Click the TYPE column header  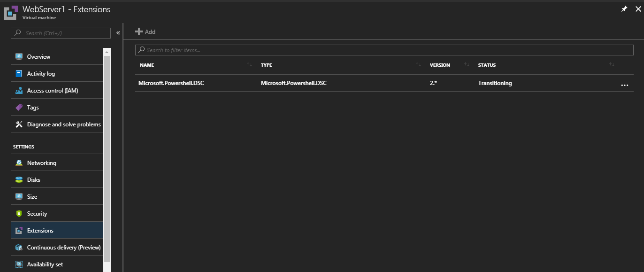(x=266, y=65)
